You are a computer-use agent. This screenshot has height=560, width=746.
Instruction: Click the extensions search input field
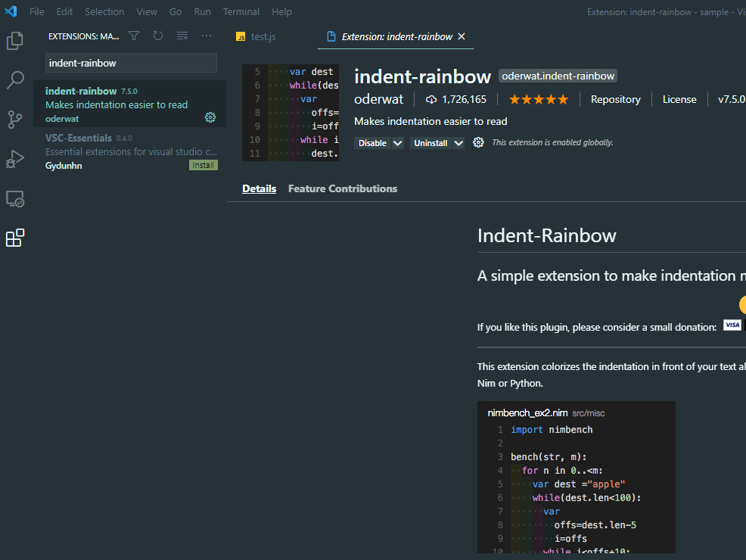pyautogui.click(x=131, y=63)
